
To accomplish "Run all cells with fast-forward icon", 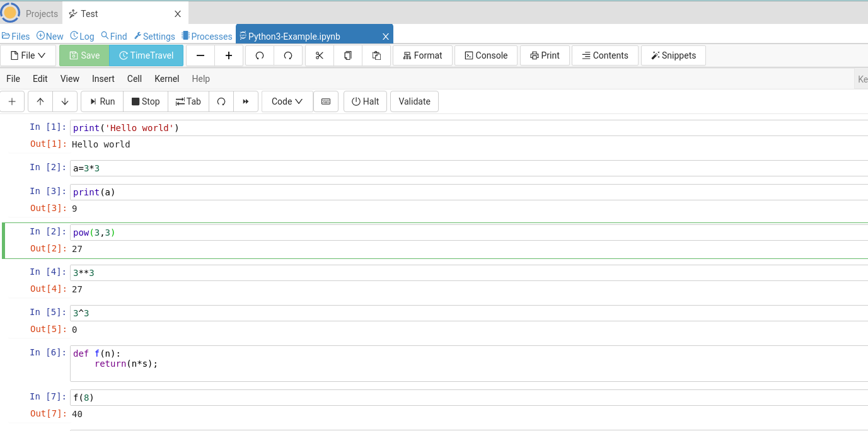I will pos(246,101).
